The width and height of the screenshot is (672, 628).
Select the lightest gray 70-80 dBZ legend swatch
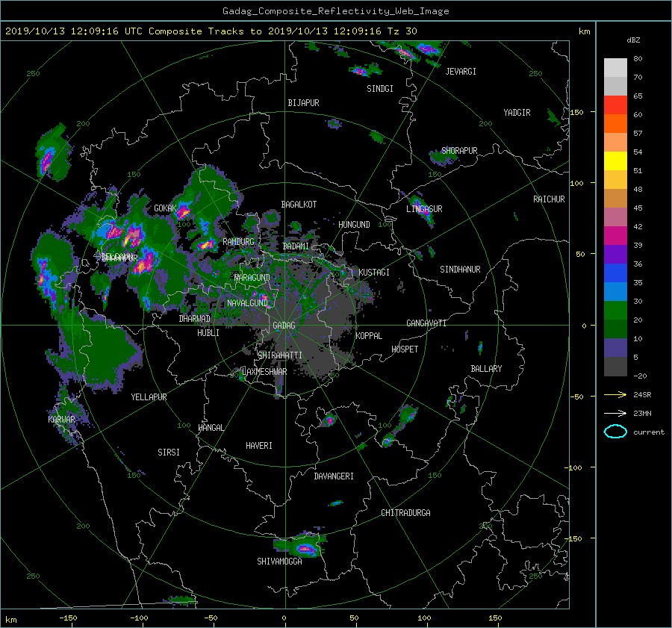tap(615, 67)
